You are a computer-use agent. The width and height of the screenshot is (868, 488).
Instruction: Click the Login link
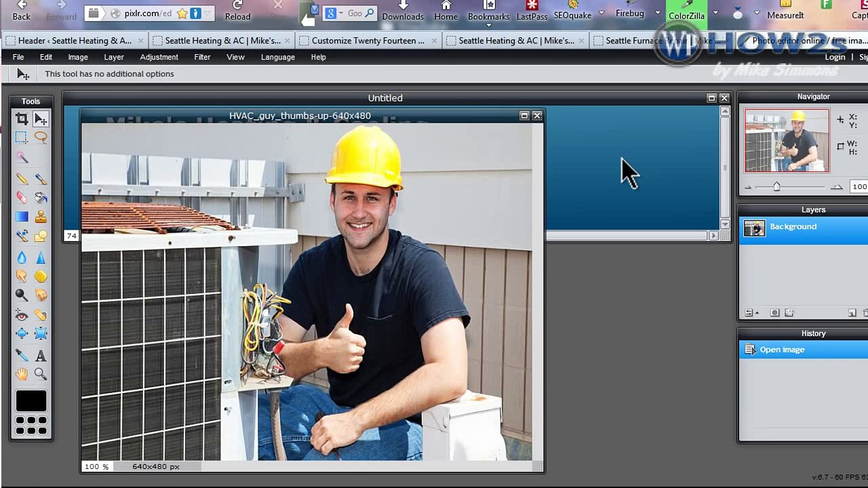(x=835, y=57)
